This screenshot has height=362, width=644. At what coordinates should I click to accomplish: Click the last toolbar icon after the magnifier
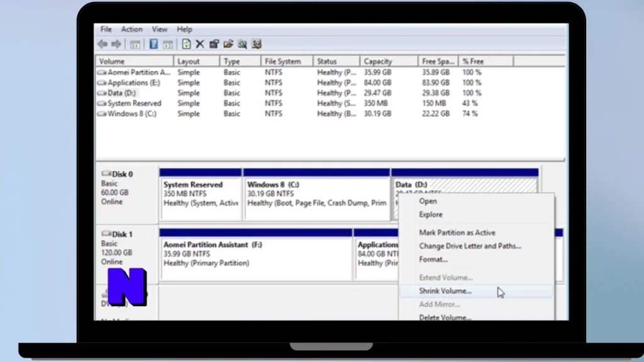click(257, 44)
